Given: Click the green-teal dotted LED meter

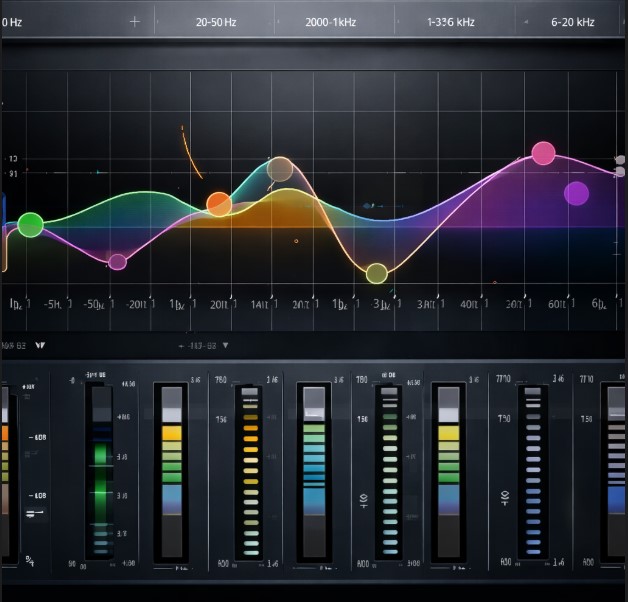Looking at the screenshot, I should point(390,471).
